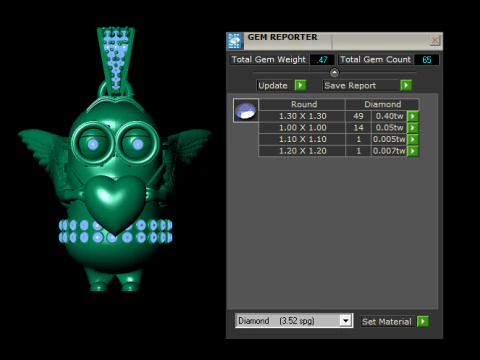Click the green arrow for the 0.007tw row
The height and width of the screenshot is (360, 480).
click(x=413, y=151)
